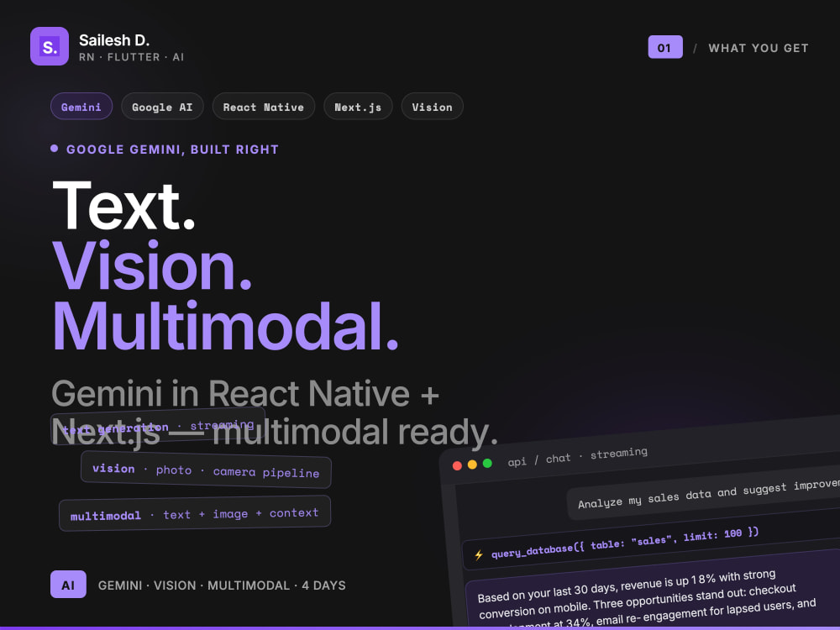840x630 pixels.
Task: Click the 01 slide number badge
Action: click(664, 47)
